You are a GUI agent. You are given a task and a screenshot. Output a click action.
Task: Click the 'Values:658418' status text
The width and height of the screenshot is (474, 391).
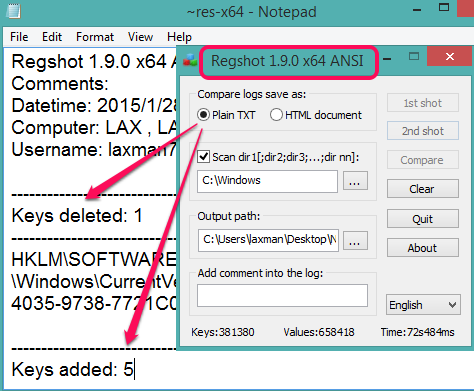[x=319, y=332]
